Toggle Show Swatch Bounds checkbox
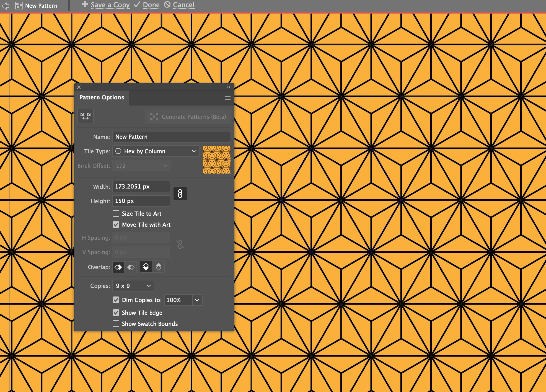 tap(116, 324)
